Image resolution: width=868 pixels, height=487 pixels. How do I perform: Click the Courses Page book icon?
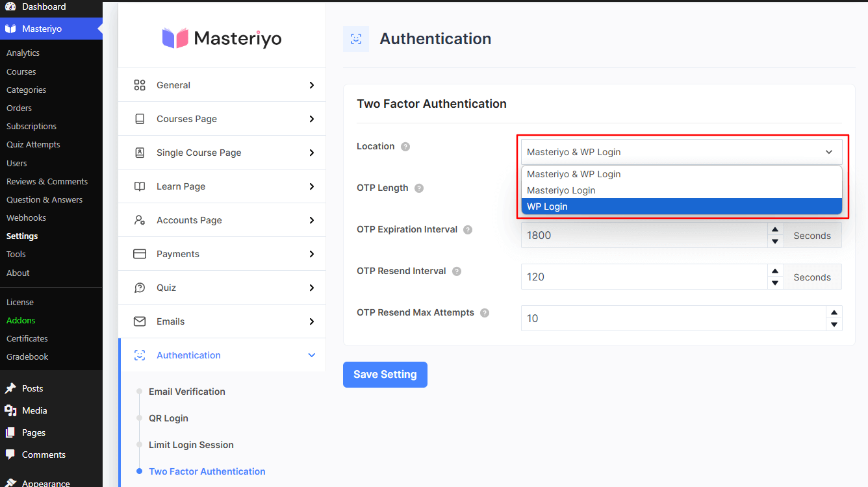(140, 119)
